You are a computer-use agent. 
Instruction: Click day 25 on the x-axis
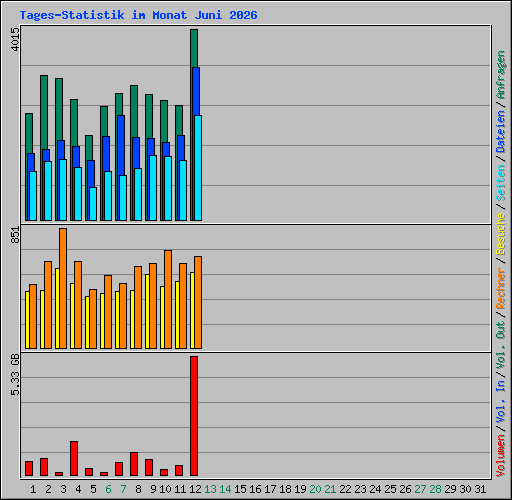390,489
